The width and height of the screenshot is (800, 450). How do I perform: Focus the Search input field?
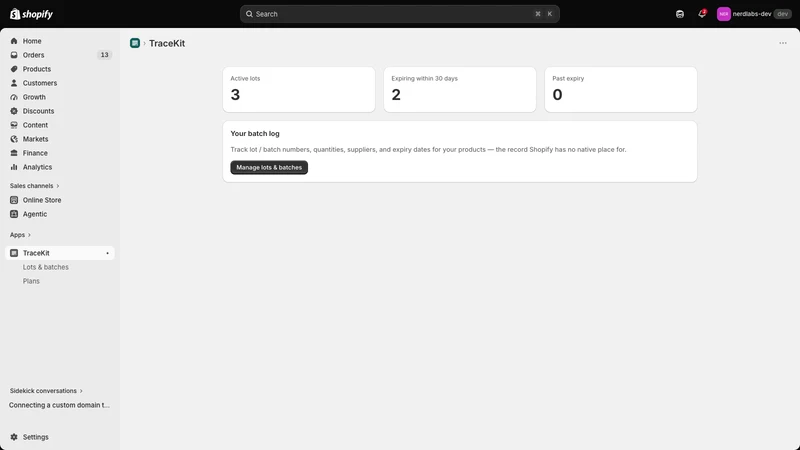(x=399, y=14)
